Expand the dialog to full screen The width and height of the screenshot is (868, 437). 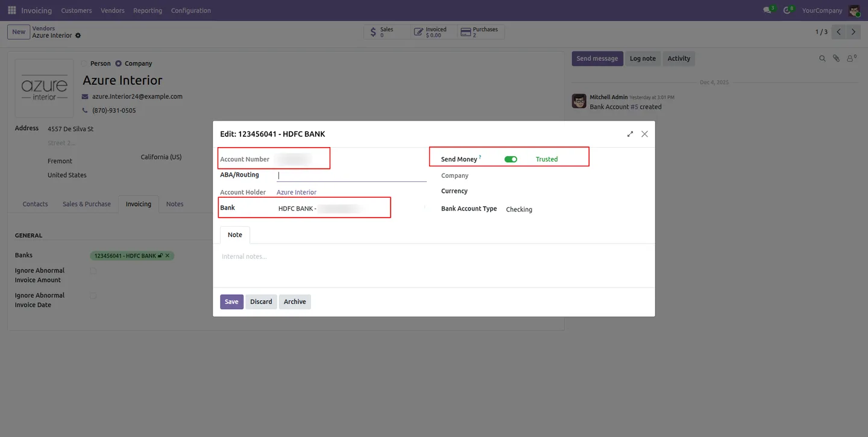click(630, 134)
